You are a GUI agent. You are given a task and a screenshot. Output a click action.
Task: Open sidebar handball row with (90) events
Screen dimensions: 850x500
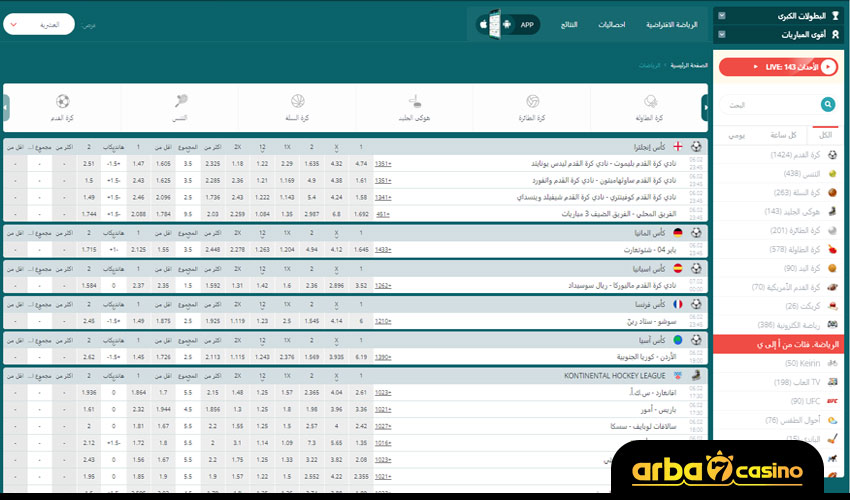(778, 268)
